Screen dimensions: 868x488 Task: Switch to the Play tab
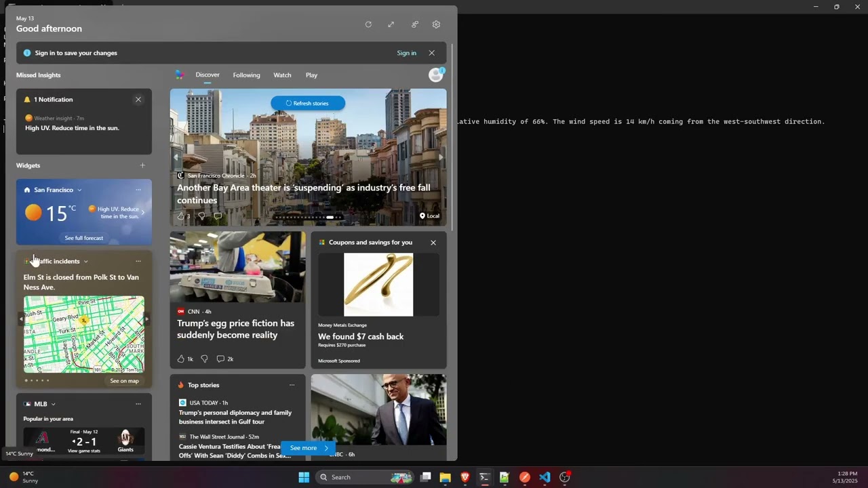pyautogui.click(x=311, y=75)
